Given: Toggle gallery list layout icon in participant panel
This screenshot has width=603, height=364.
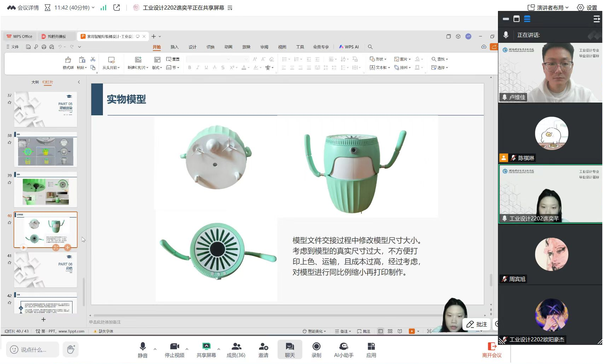Looking at the screenshot, I should [527, 19].
